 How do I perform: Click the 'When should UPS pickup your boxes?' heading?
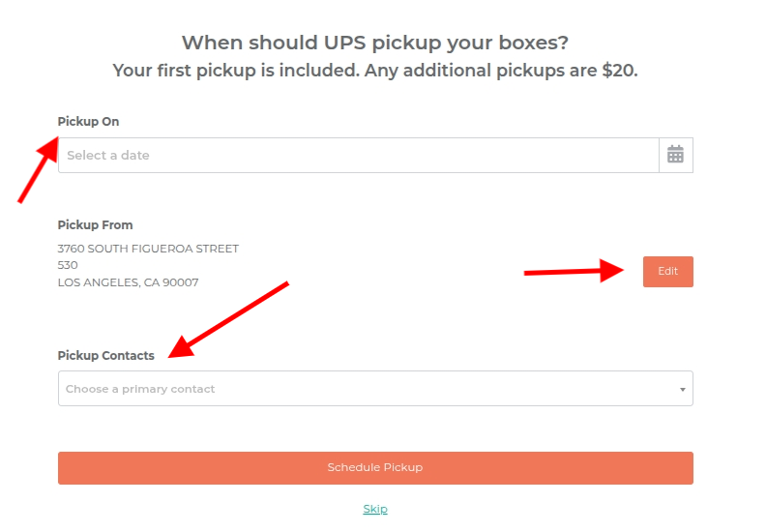[x=375, y=43]
